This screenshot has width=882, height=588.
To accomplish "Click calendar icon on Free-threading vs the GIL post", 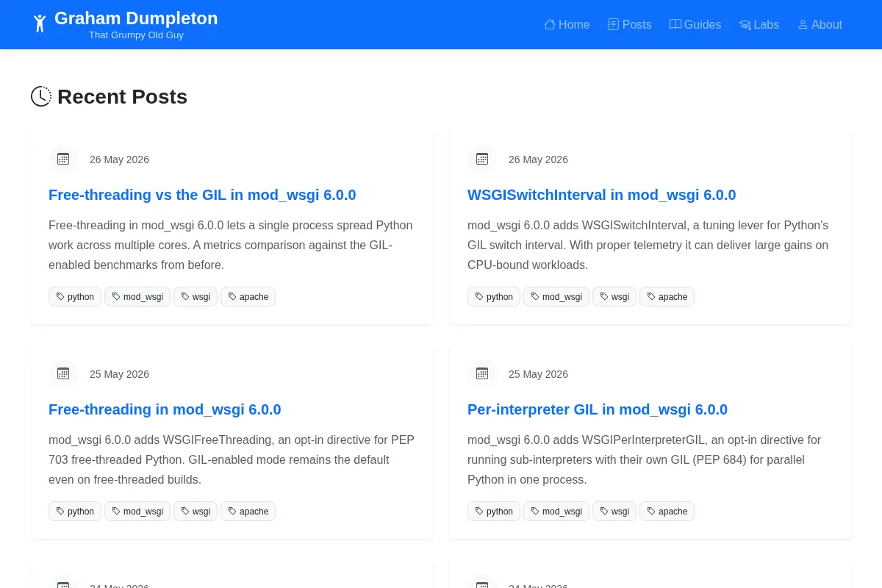I will click(63, 159).
